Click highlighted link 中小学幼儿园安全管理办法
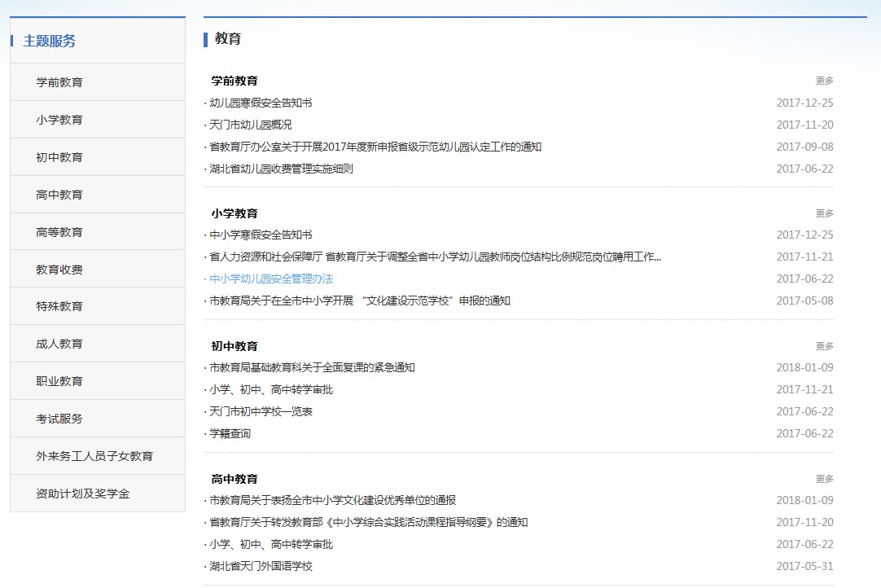Viewport: 881px width, 588px height. point(271,279)
